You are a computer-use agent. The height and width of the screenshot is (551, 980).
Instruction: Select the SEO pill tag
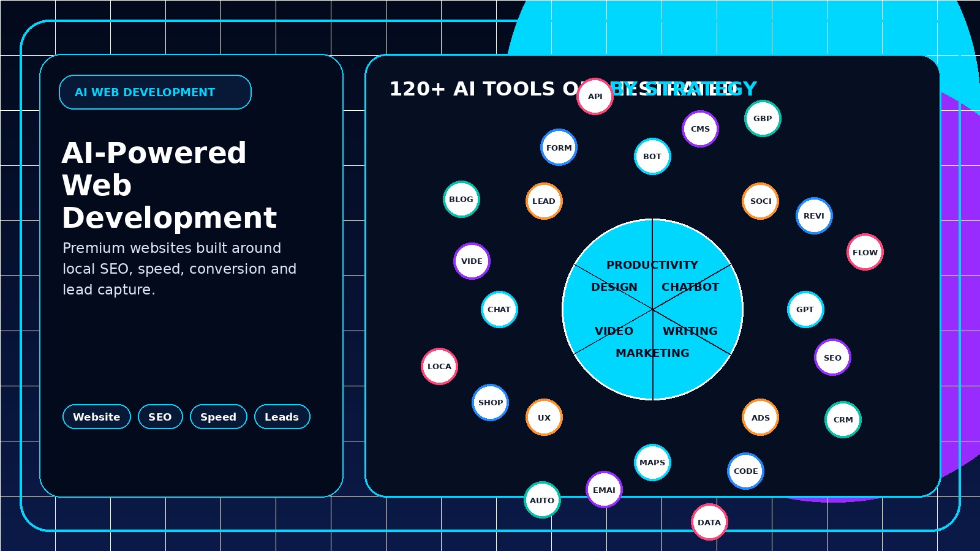(160, 417)
